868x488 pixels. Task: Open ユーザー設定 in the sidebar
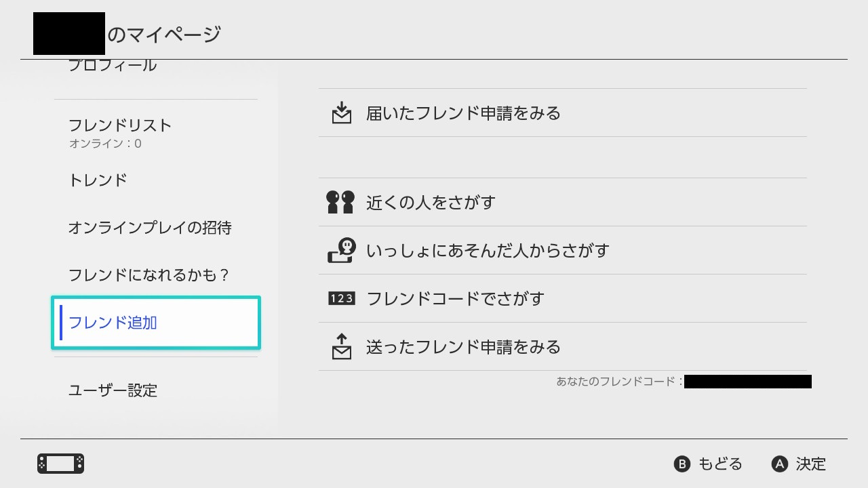click(113, 390)
